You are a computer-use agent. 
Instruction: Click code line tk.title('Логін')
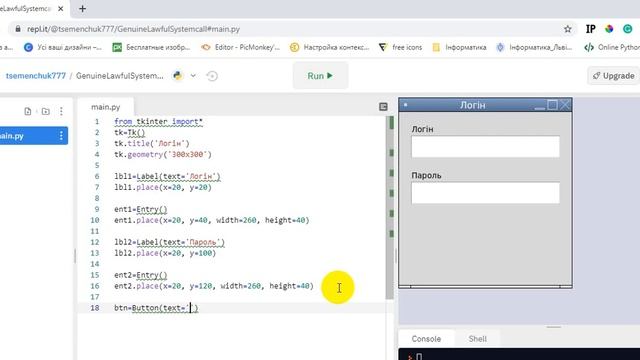(152, 144)
